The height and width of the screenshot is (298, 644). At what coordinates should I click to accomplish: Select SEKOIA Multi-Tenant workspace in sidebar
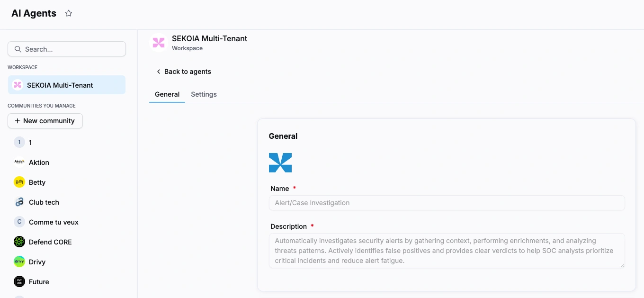coord(67,85)
